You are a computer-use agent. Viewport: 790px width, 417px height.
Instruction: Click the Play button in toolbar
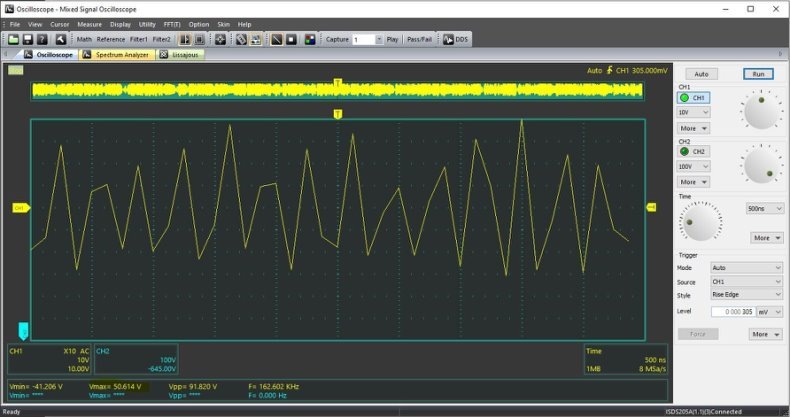(x=392, y=39)
